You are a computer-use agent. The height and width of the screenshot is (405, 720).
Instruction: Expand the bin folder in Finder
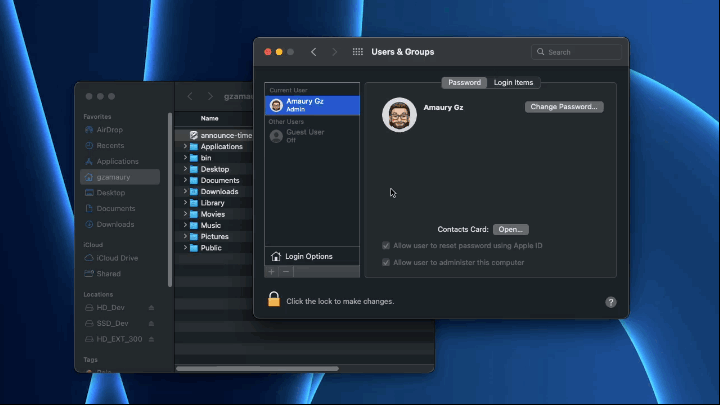tap(185, 158)
